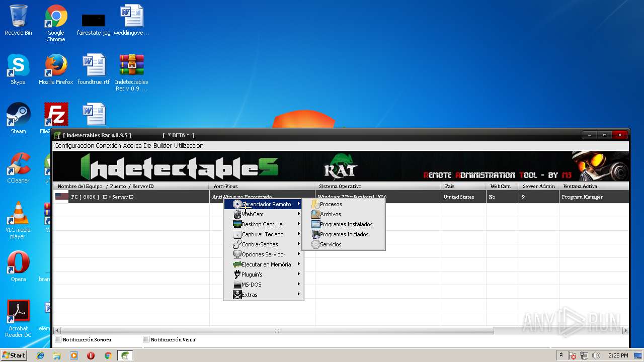644x362 pixels.
Task: Click the MS-DOS console icon
Action: pos(237,285)
